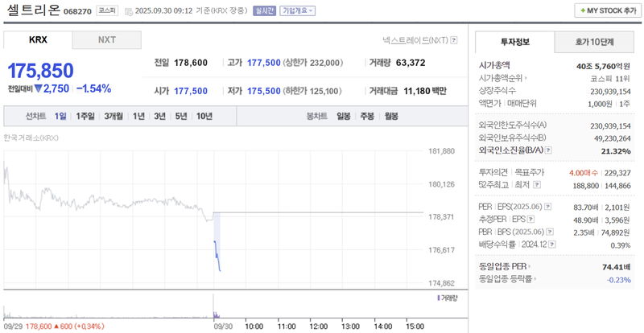Click the 실시간 badge button

click(263, 11)
